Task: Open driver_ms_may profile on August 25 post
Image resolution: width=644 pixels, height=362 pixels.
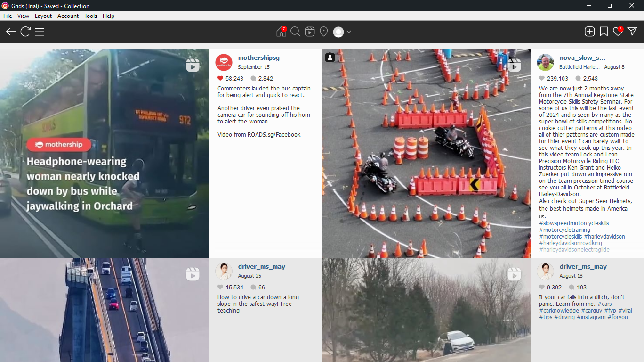Action: tap(262, 266)
